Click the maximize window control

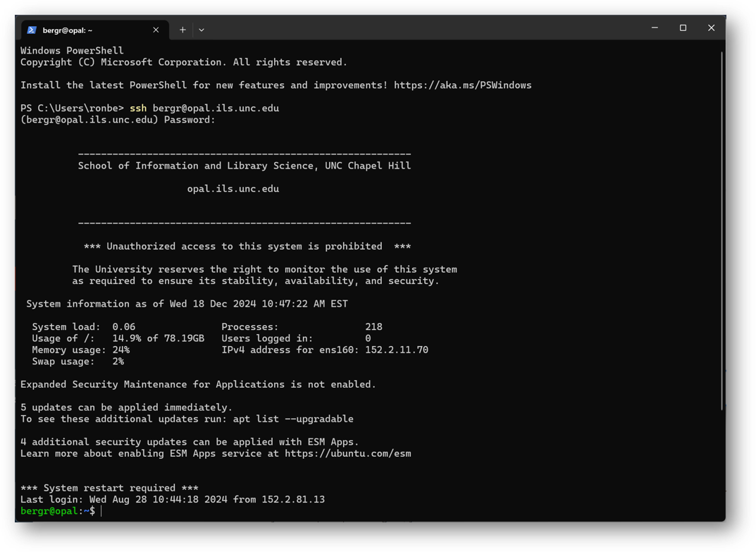(x=683, y=27)
